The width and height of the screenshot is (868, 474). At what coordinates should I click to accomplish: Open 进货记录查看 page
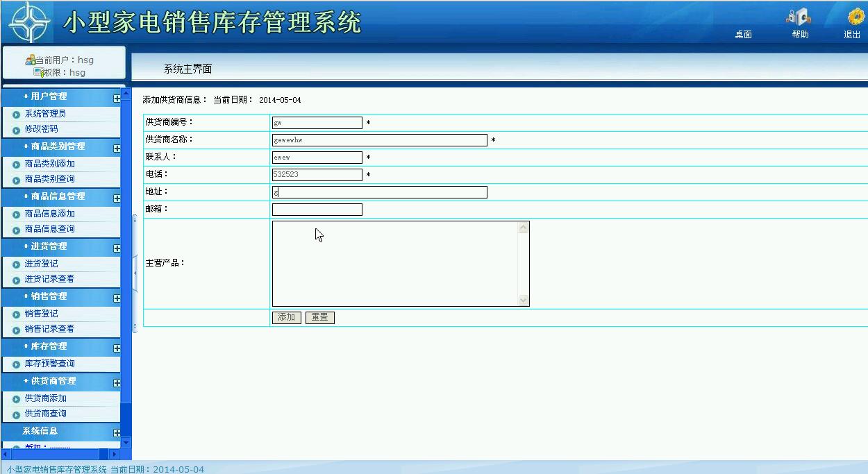click(x=49, y=279)
